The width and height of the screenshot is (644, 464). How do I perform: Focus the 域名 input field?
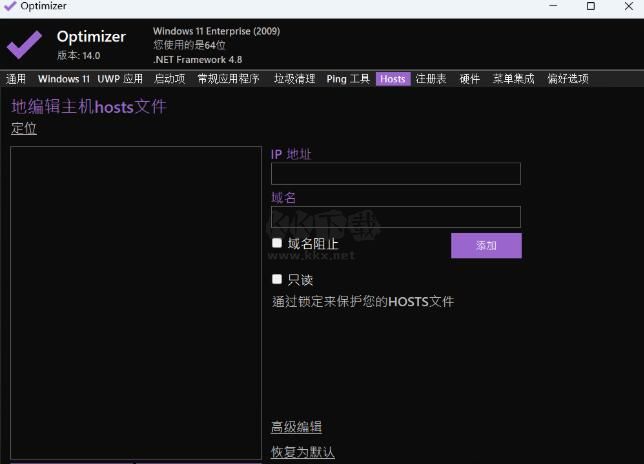[396, 217]
